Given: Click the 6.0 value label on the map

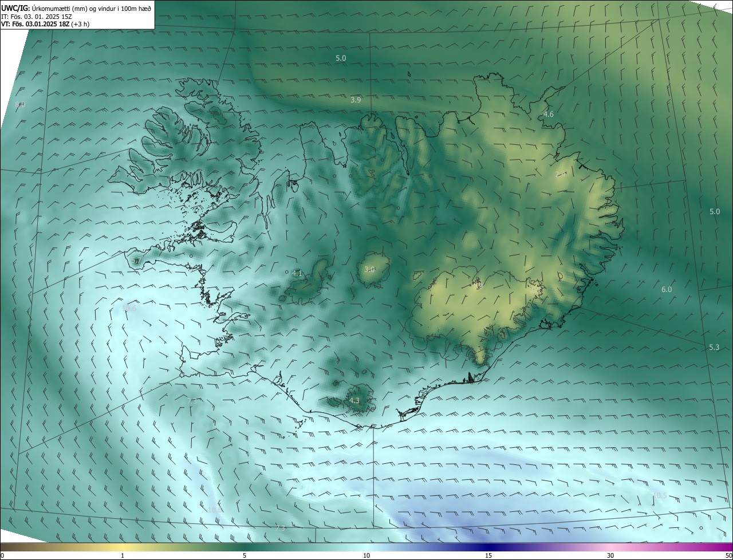Looking at the screenshot, I should coord(667,290).
